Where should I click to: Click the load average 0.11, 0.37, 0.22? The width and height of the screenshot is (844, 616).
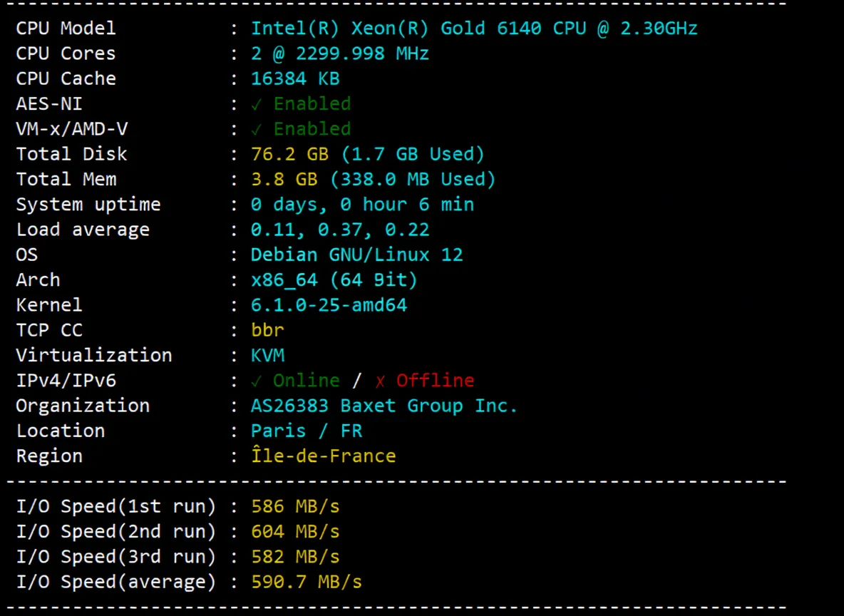(x=340, y=230)
